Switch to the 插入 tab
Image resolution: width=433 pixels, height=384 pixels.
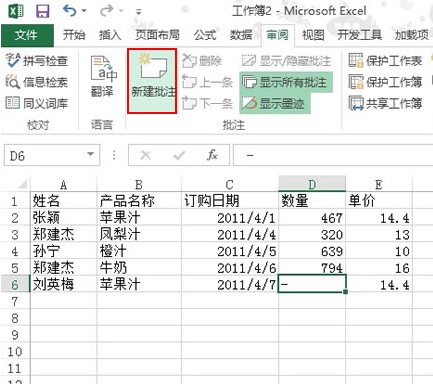(110, 35)
